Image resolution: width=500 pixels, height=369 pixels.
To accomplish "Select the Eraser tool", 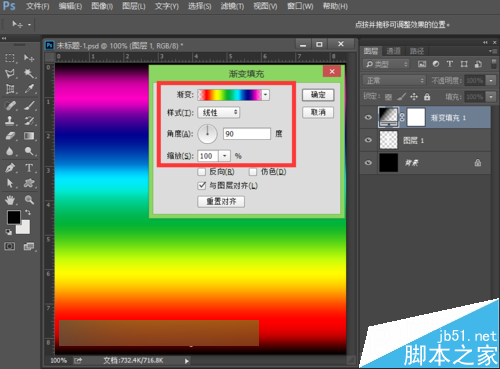I will (10, 136).
